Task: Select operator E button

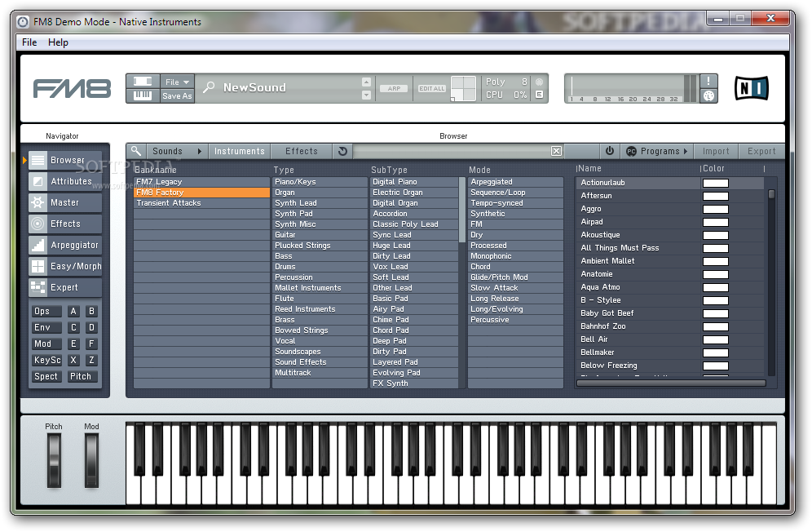Action: pyautogui.click(x=73, y=344)
